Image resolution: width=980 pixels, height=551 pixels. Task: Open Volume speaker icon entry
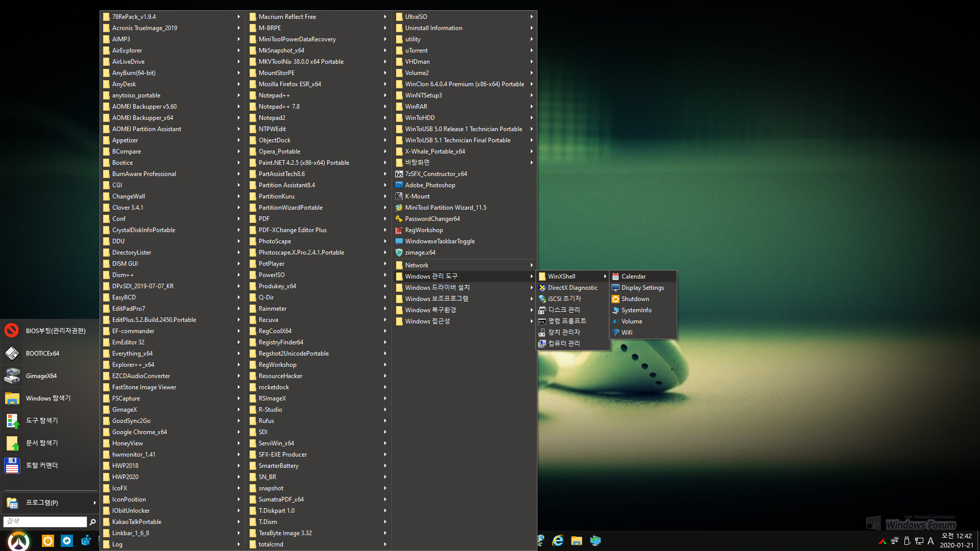616,321
